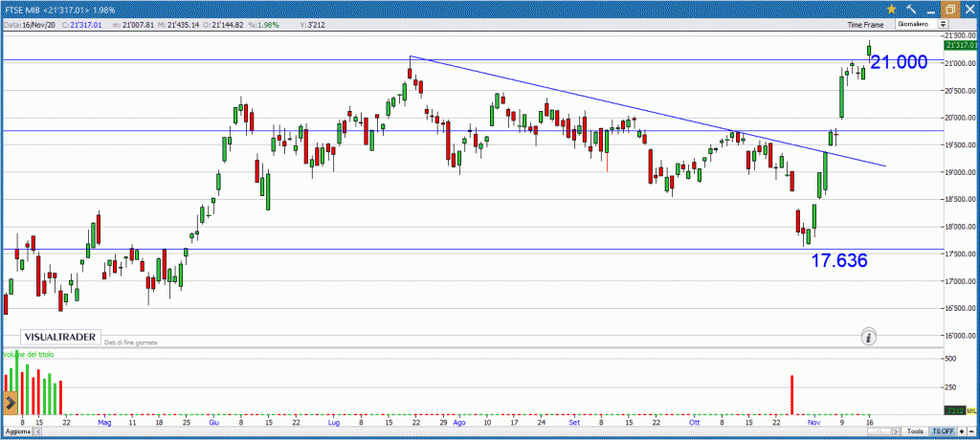Click the red volume bar near November
This screenshot has height=440, width=980.
click(791, 394)
